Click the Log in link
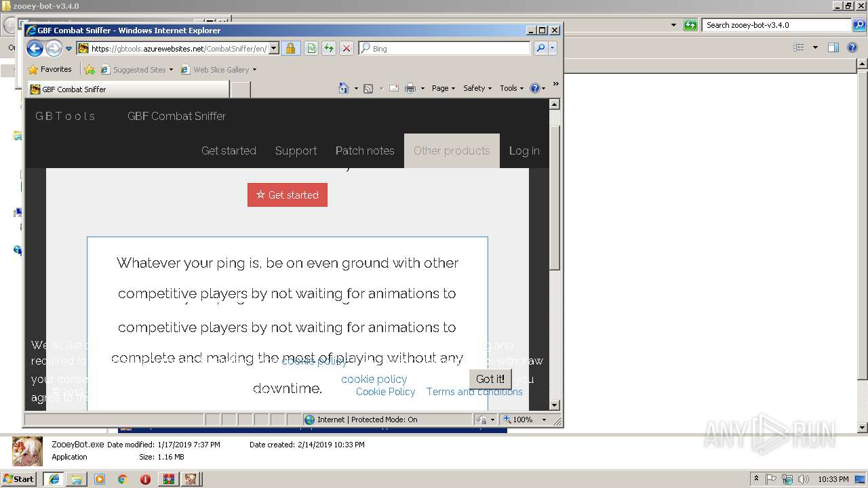This screenshot has height=488, width=868. tap(524, 150)
